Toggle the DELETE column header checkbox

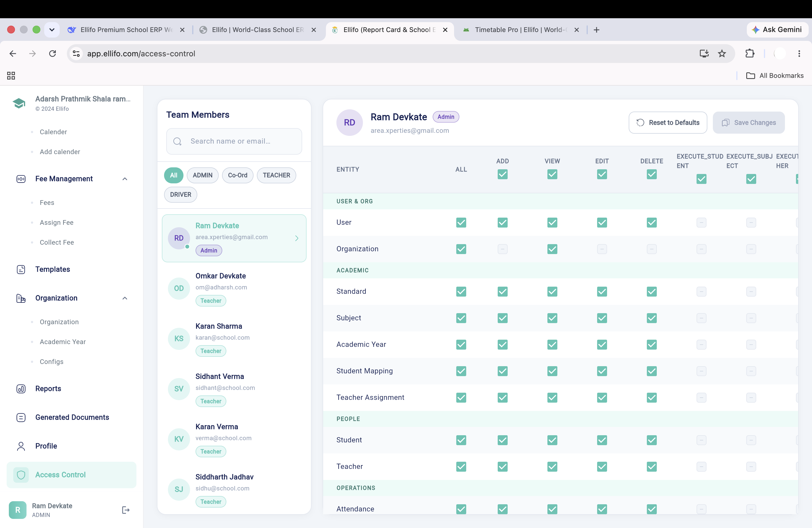[651, 174]
